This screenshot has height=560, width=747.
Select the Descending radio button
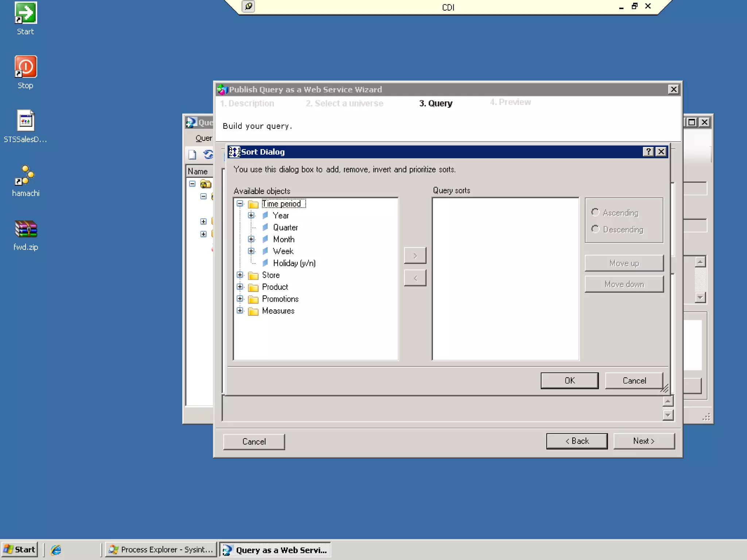pyautogui.click(x=595, y=229)
